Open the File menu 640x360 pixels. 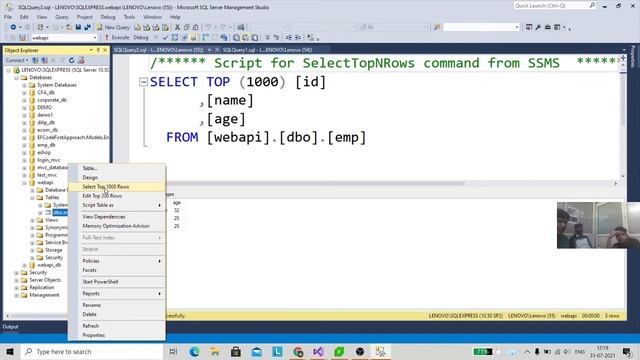(x=8, y=17)
